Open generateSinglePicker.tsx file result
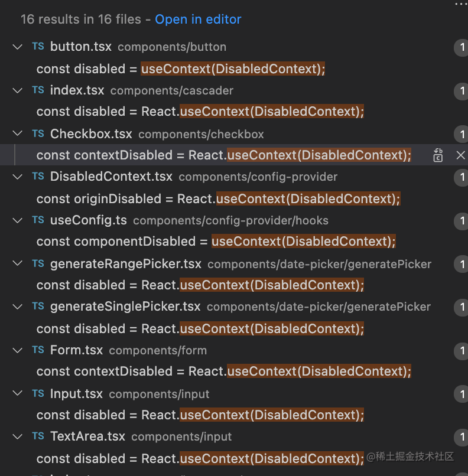 tap(125, 307)
